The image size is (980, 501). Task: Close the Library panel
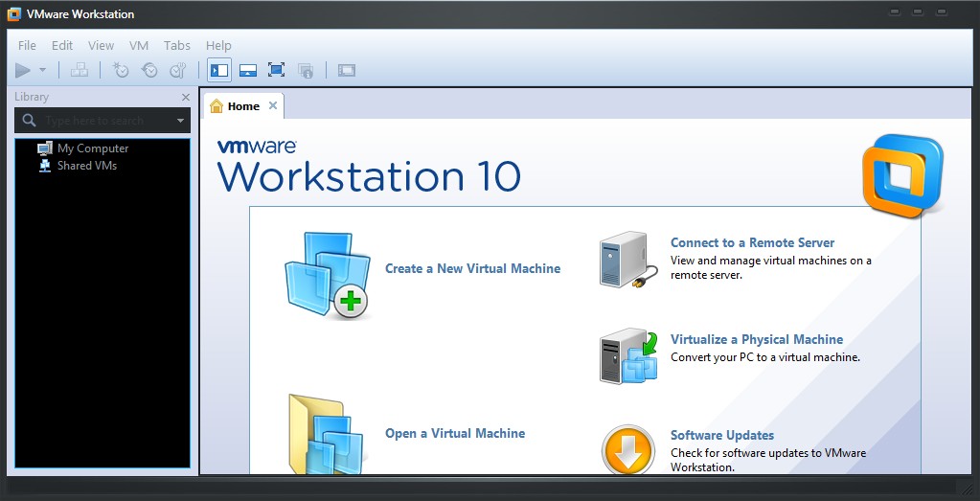click(x=186, y=97)
